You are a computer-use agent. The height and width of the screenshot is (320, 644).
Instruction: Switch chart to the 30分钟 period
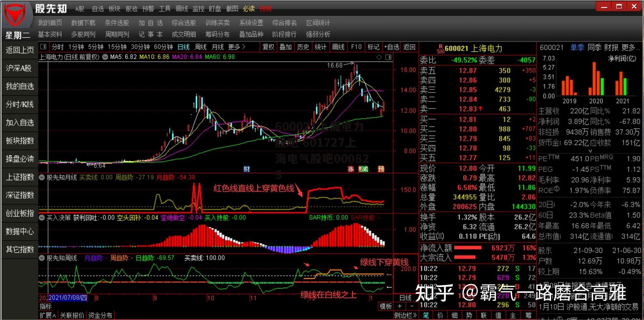[140, 47]
